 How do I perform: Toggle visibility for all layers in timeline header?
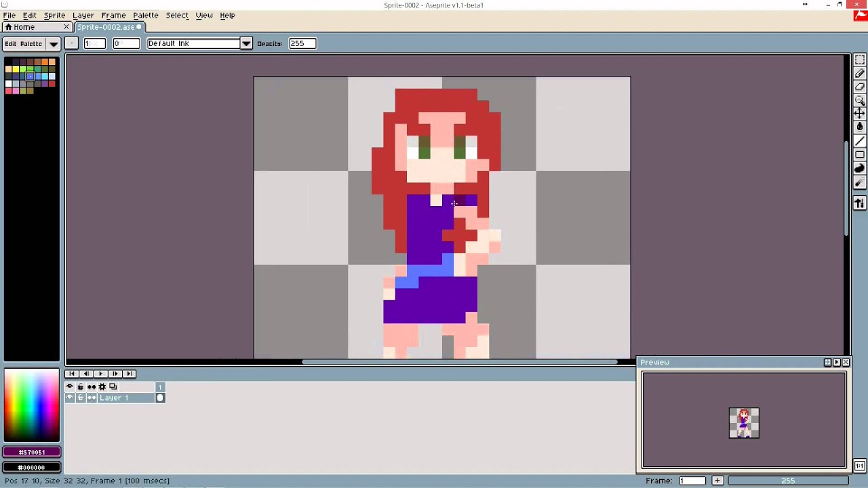tap(69, 386)
